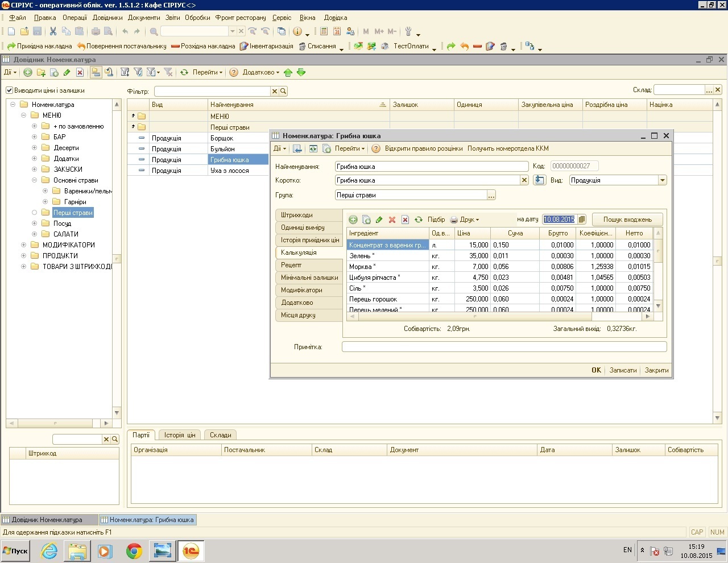The width and height of the screenshot is (728, 563).
Task: Click the Пошук входжень button
Action: click(x=627, y=220)
